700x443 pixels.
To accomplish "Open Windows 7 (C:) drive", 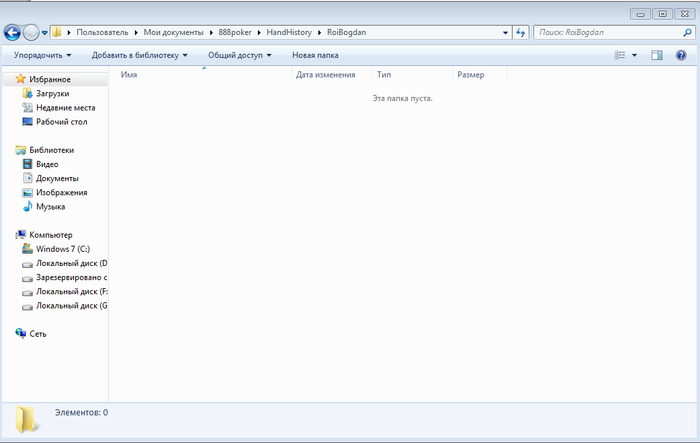I will tap(63, 249).
